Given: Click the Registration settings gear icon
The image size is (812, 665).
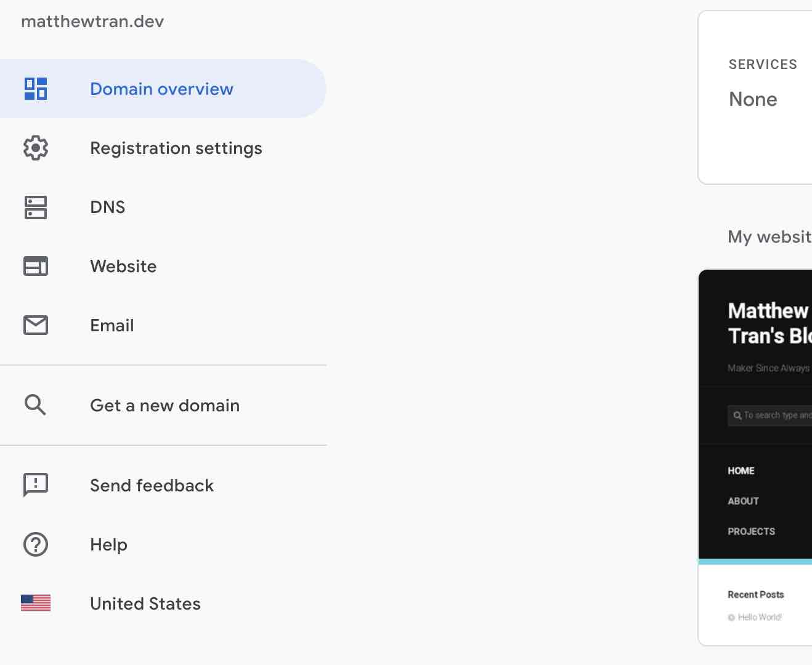Looking at the screenshot, I should [x=36, y=148].
